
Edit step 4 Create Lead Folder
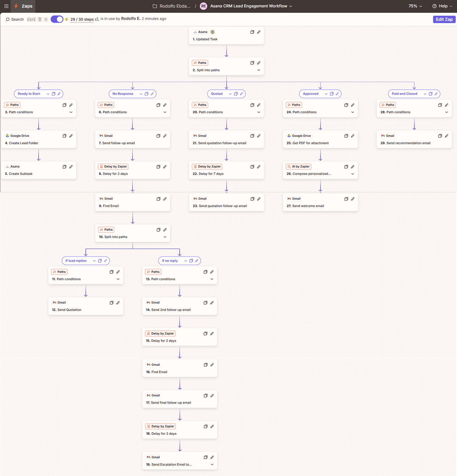click(71, 136)
